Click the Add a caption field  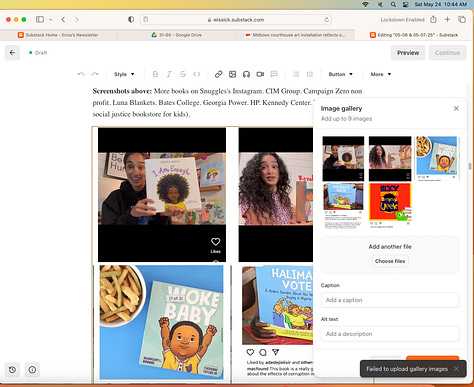(x=390, y=300)
